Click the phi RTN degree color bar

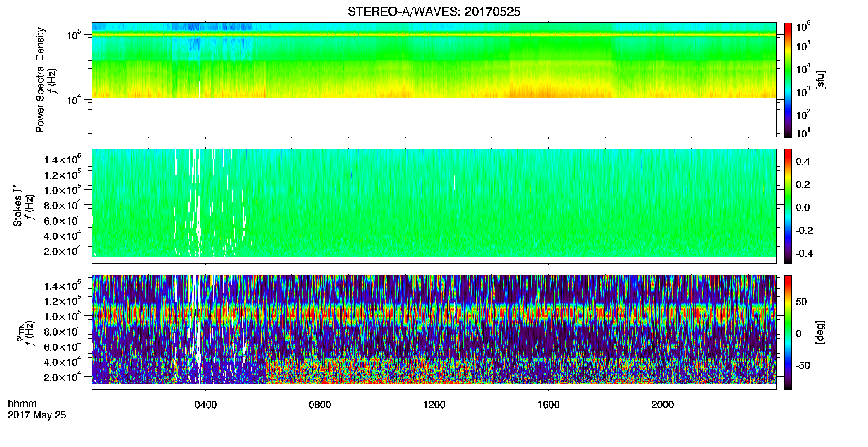[x=788, y=332]
